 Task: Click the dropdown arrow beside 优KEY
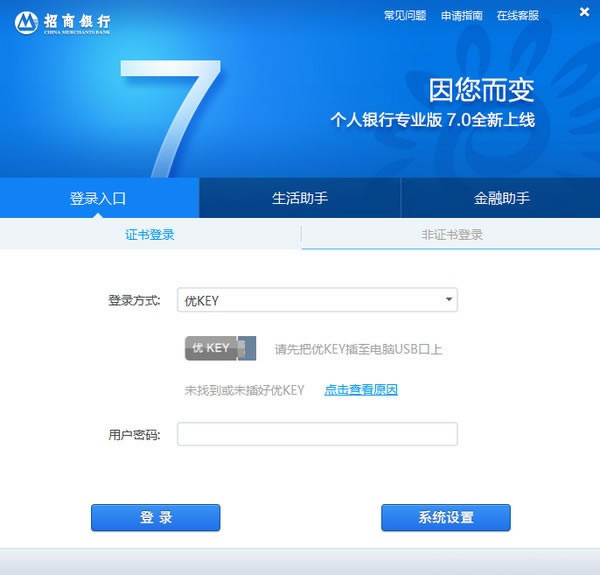[x=448, y=299]
